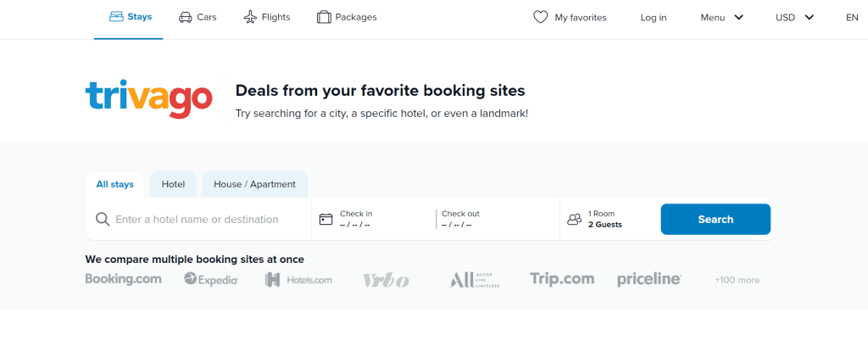Change the EN language setting
The width and height of the screenshot is (868, 346).
click(x=852, y=17)
